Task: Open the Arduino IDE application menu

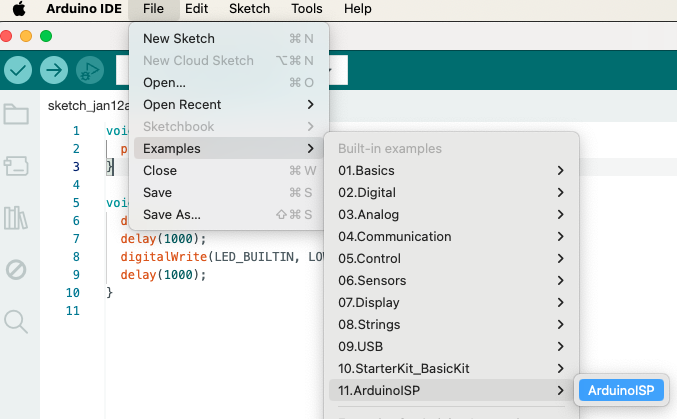Action: coord(84,9)
